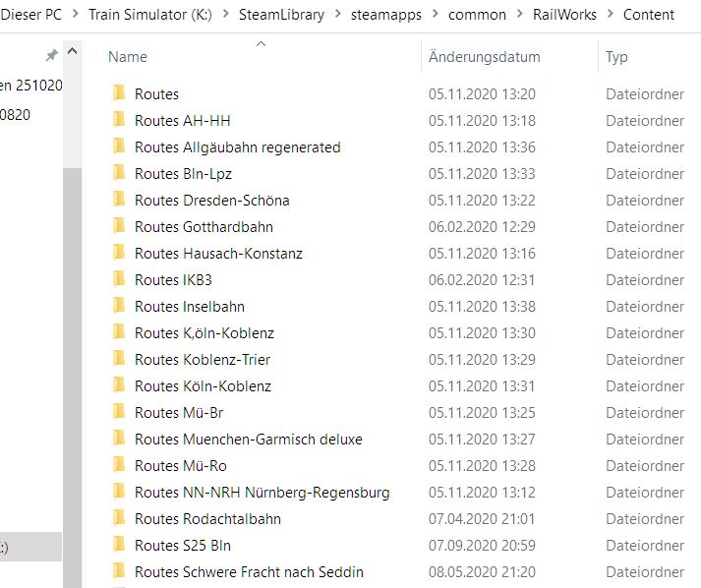Open the chevron after RailWorks in breadcrumb
Screen dimensions: 701x588
coord(611,14)
